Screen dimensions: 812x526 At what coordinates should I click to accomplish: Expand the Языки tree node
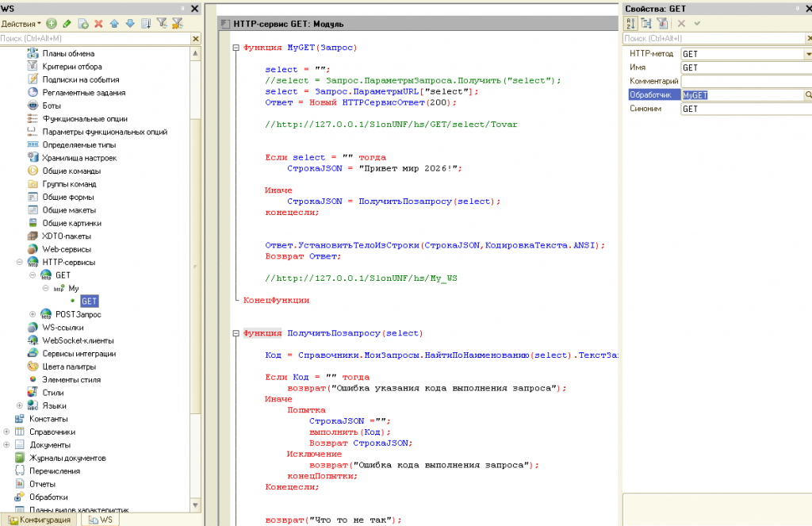(x=20, y=405)
